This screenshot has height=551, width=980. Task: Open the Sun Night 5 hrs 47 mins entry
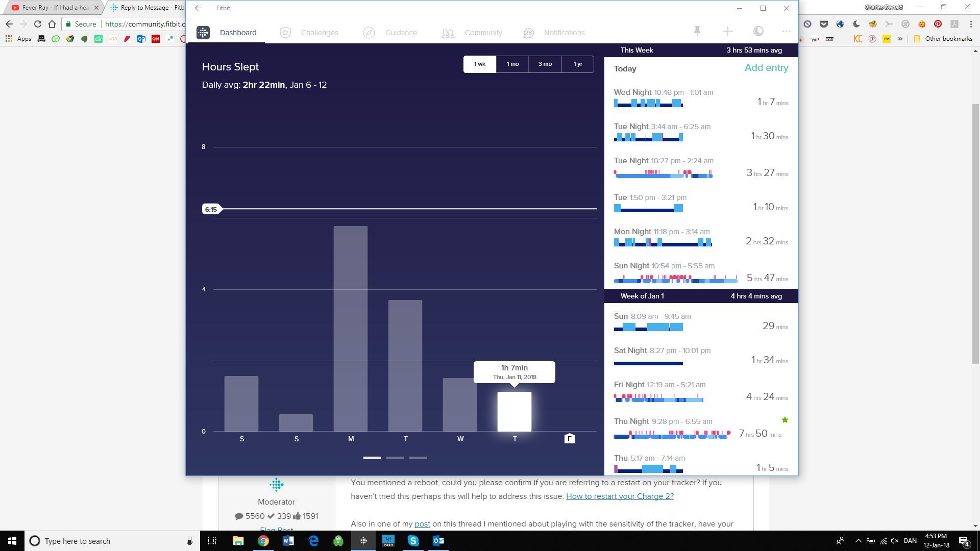701,273
